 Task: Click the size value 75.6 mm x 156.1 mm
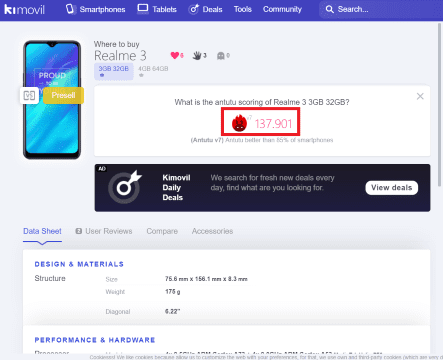click(x=206, y=279)
